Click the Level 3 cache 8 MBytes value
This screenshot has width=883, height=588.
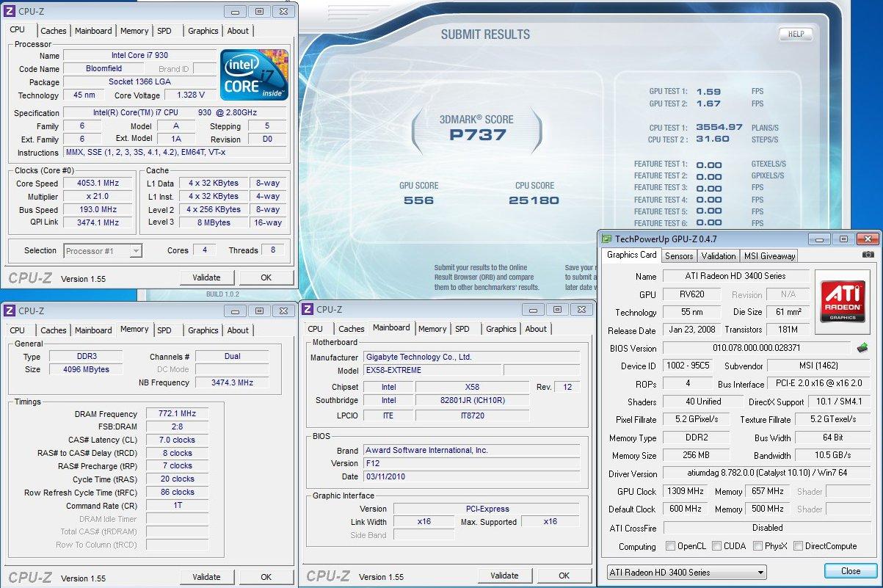point(213,222)
